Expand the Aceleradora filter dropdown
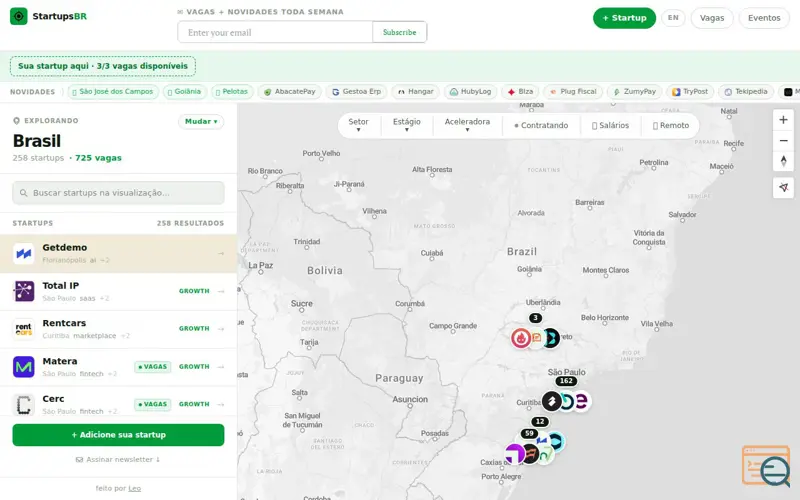 point(467,126)
